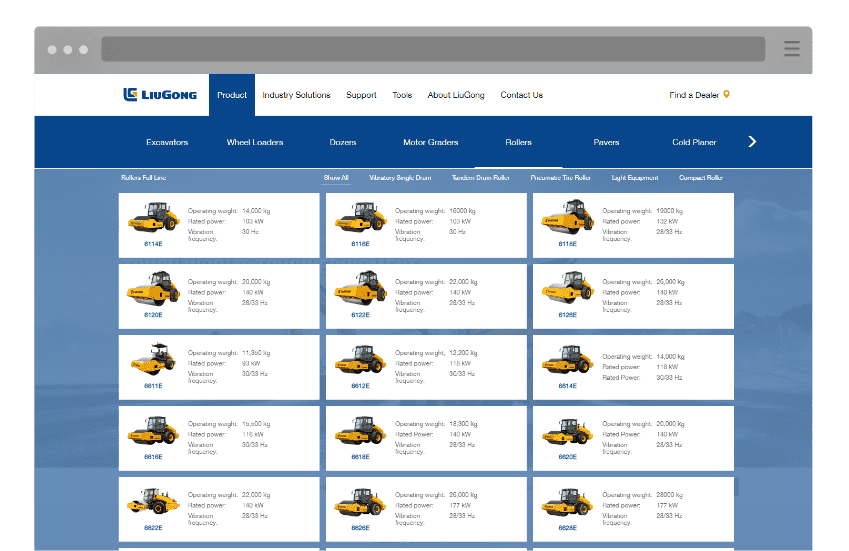849x551 pixels.
Task: Open the 6120E roller image
Action: [x=153, y=288]
